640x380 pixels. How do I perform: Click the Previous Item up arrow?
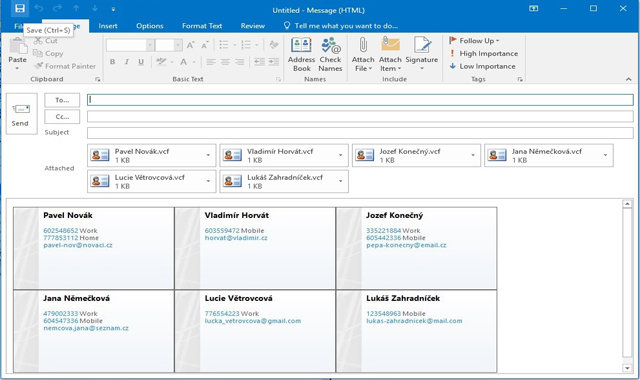click(76, 8)
